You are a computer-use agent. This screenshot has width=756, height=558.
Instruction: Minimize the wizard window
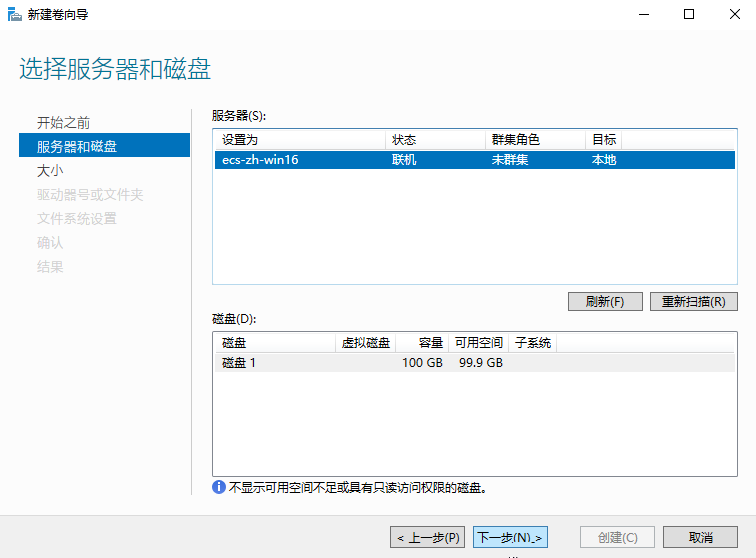coord(641,14)
